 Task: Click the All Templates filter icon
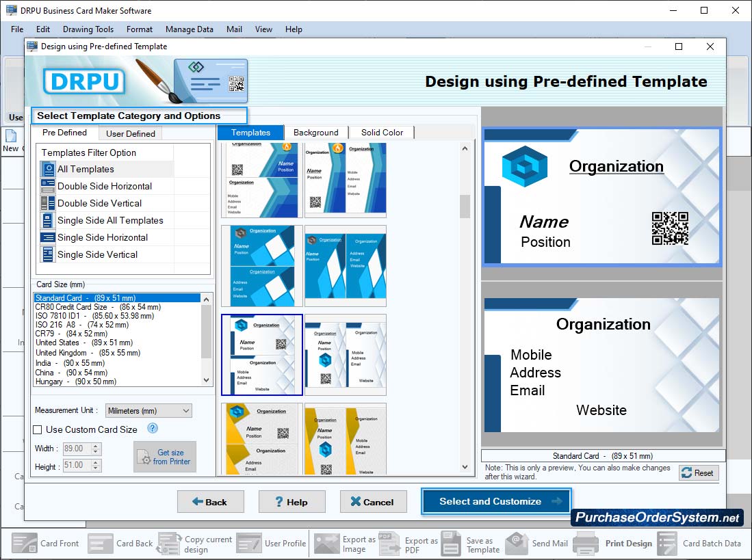click(47, 169)
